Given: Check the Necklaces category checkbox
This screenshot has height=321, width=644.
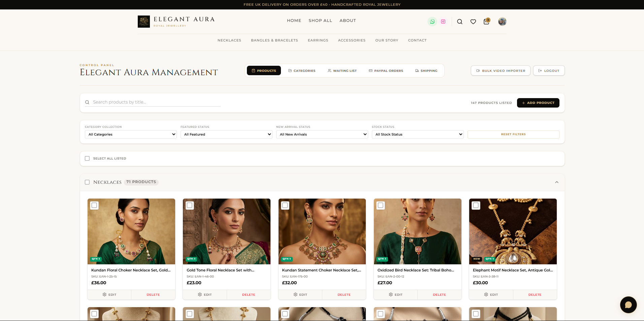Looking at the screenshot, I should (87, 182).
